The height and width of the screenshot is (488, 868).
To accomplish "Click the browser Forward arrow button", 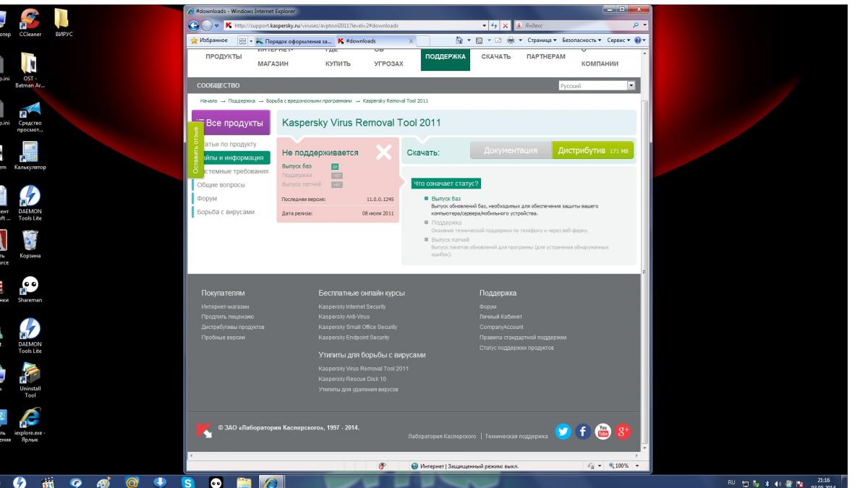I will pyautogui.click(x=206, y=25).
